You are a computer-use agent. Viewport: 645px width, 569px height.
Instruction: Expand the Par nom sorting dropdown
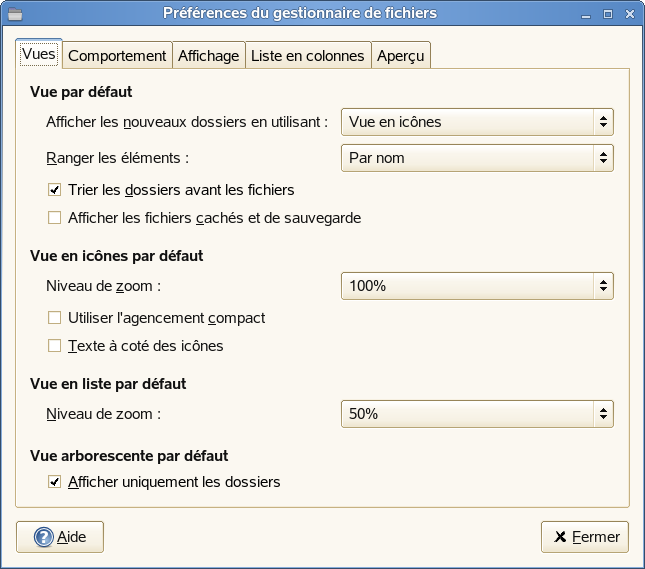pyautogui.click(x=477, y=157)
